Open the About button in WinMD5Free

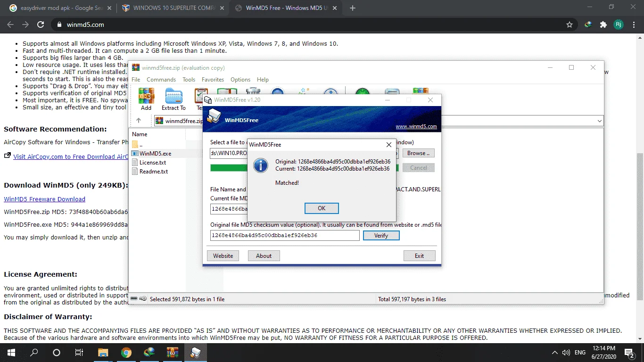click(264, 256)
